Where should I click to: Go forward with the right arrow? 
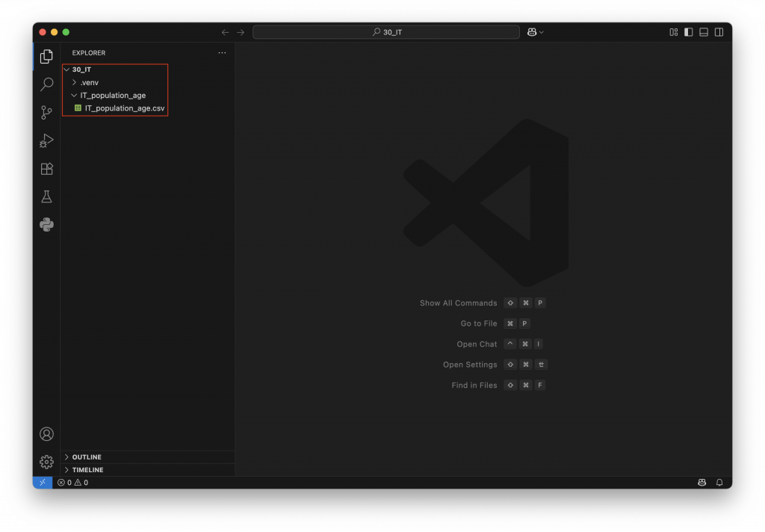click(241, 32)
